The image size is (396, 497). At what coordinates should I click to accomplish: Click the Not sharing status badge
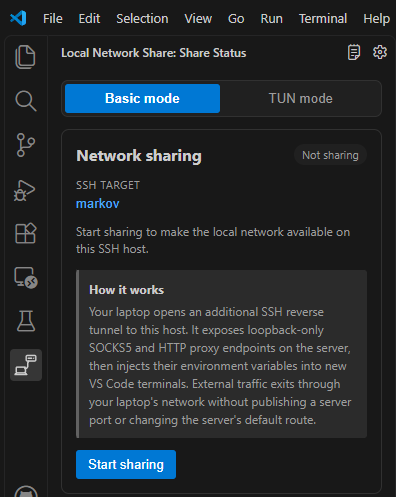point(330,155)
